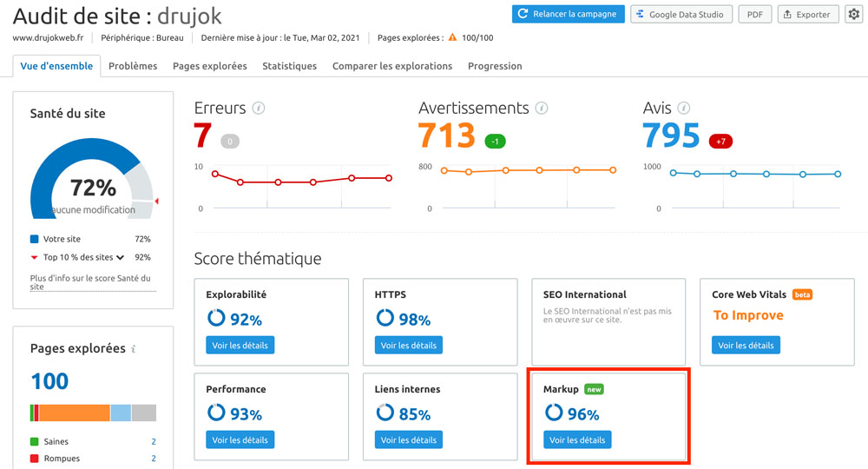
Task: Click the Avertissements info icon
Action: [x=542, y=108]
